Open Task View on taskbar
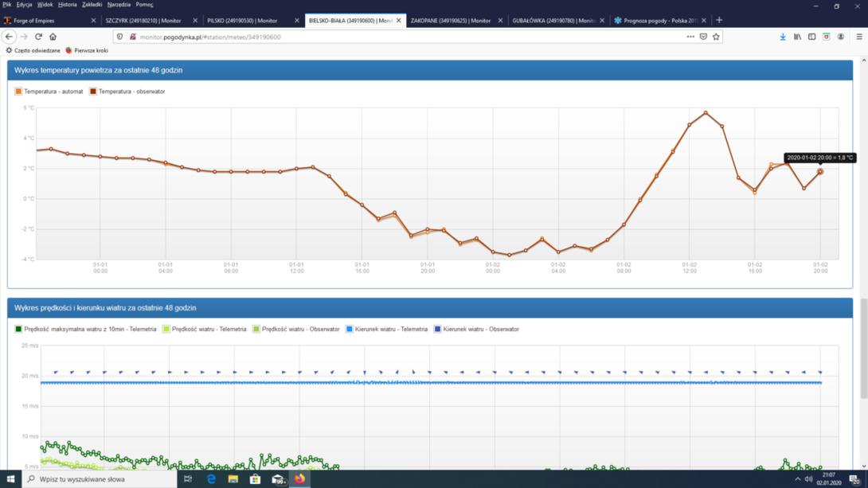The height and width of the screenshot is (488, 868). (188, 479)
